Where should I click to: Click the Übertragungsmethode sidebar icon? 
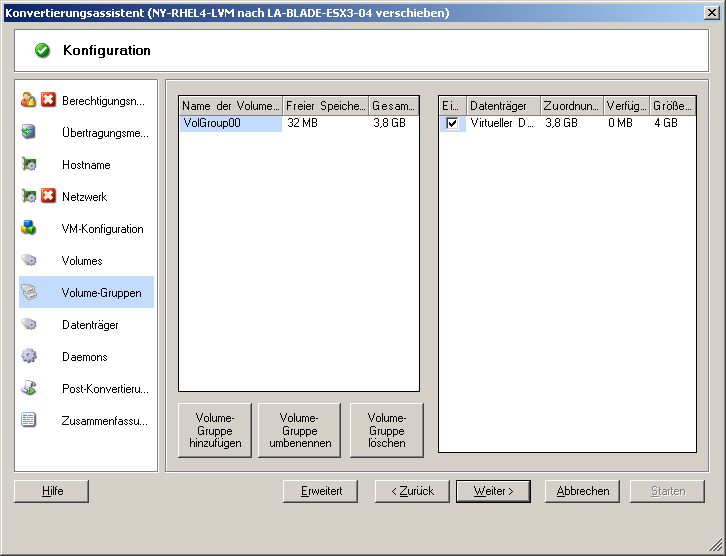pos(29,132)
